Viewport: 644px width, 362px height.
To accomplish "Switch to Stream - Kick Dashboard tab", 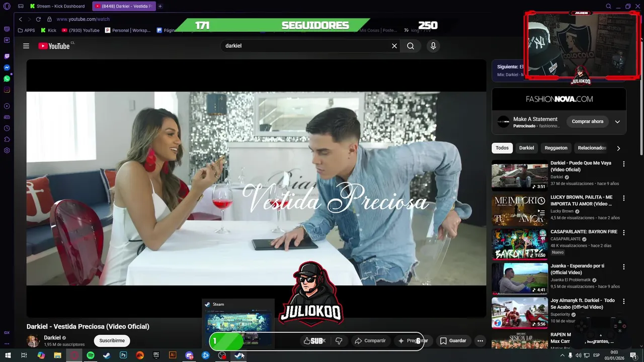I will (58, 6).
